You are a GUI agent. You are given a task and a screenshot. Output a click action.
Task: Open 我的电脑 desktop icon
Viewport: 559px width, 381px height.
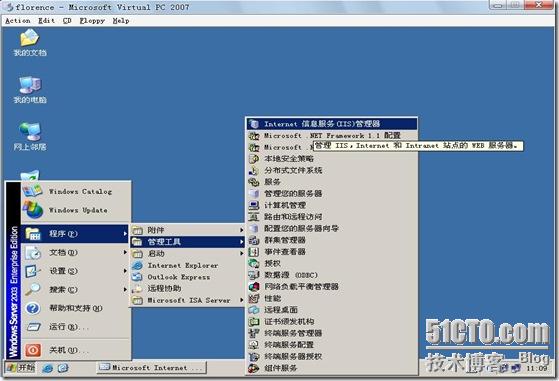click(x=30, y=90)
